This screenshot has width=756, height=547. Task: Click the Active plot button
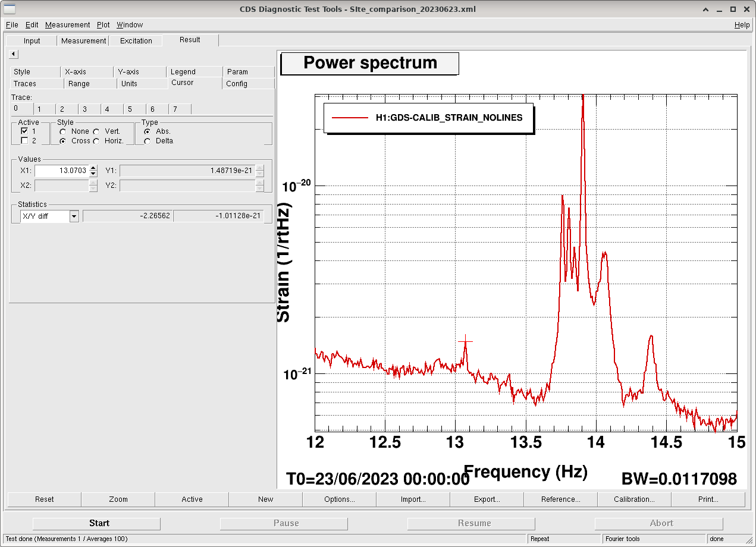[192, 499]
